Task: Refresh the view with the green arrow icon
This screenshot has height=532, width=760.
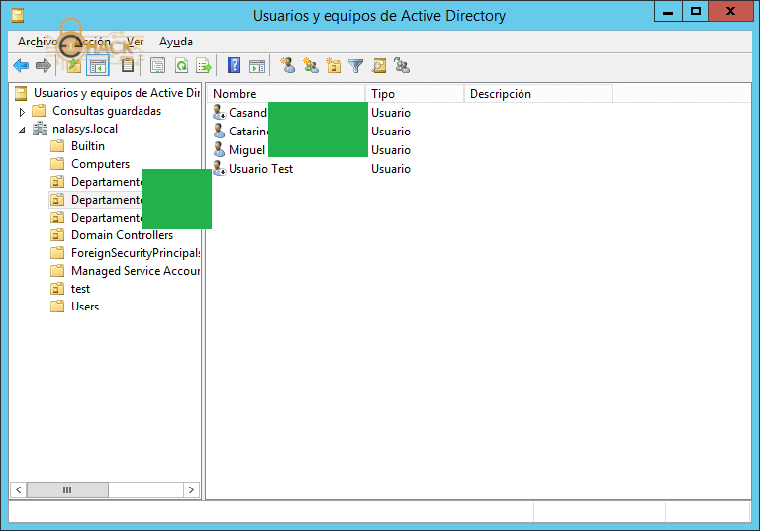Action: (182, 65)
